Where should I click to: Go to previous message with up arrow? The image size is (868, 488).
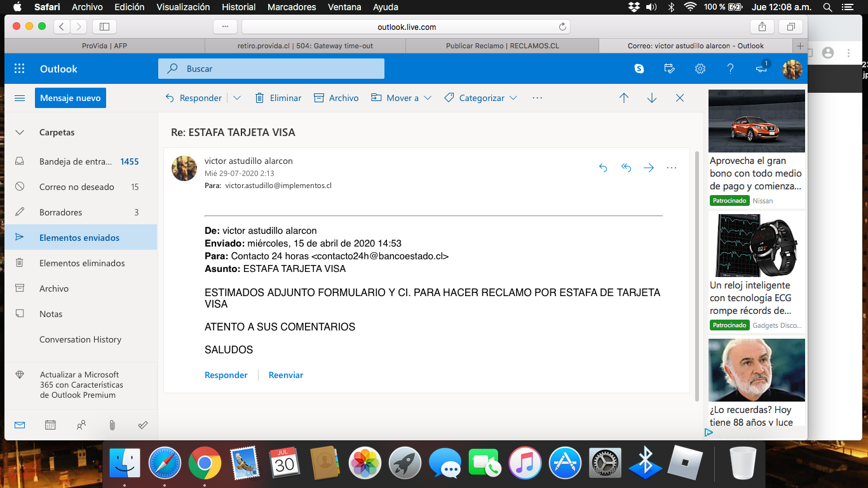[624, 98]
